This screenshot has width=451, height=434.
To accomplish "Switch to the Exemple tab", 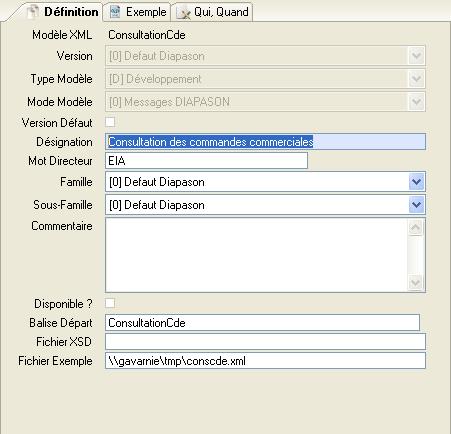I will click(x=137, y=12).
